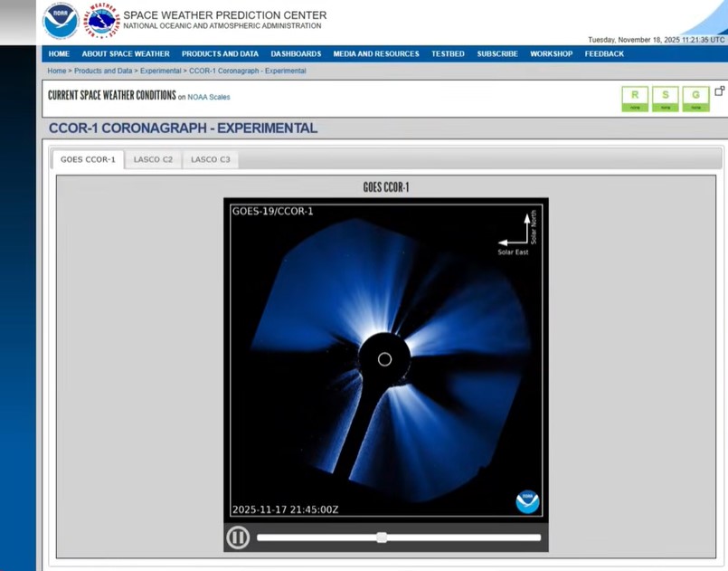The height and width of the screenshot is (571, 728).
Task: Click NOAA watermark logo in coronagraph image
Action: point(527,501)
